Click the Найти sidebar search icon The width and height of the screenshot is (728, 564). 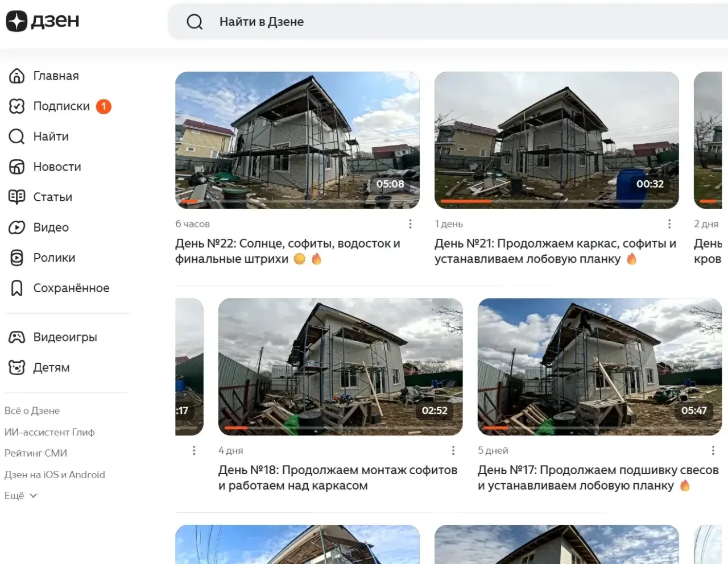pos(17,136)
